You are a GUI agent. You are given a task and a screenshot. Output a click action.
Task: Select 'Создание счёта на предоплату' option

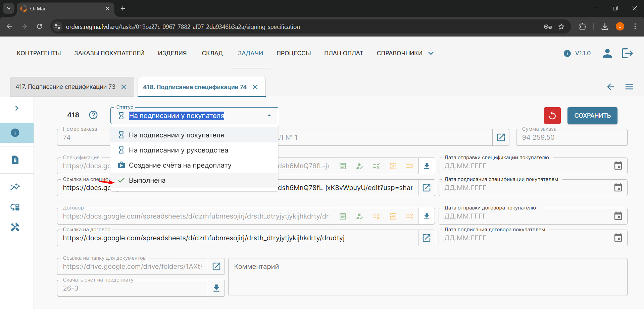180,165
